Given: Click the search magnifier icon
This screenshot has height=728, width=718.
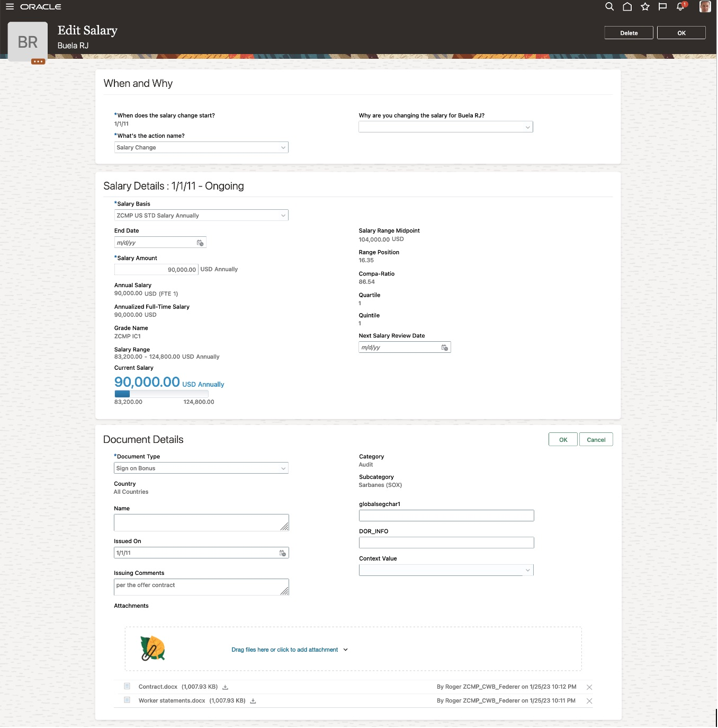Looking at the screenshot, I should pos(609,6).
